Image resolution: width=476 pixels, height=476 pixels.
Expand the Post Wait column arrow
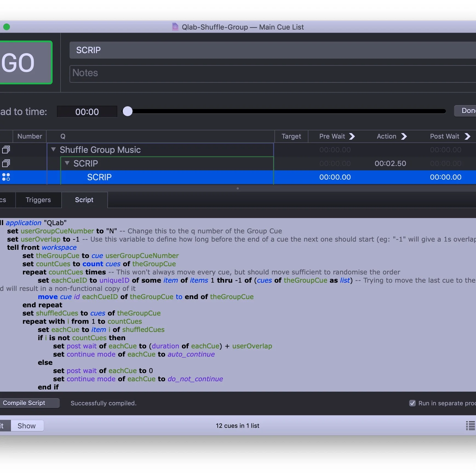(x=468, y=136)
